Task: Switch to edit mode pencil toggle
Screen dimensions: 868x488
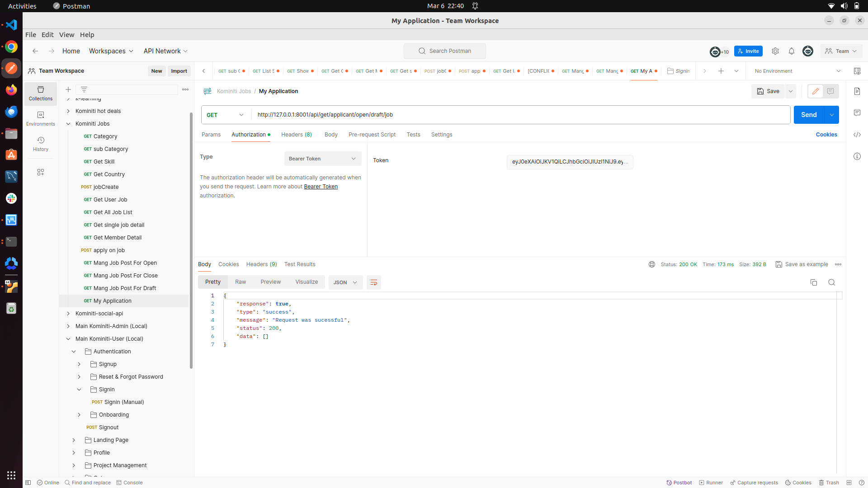Action: 815,91
